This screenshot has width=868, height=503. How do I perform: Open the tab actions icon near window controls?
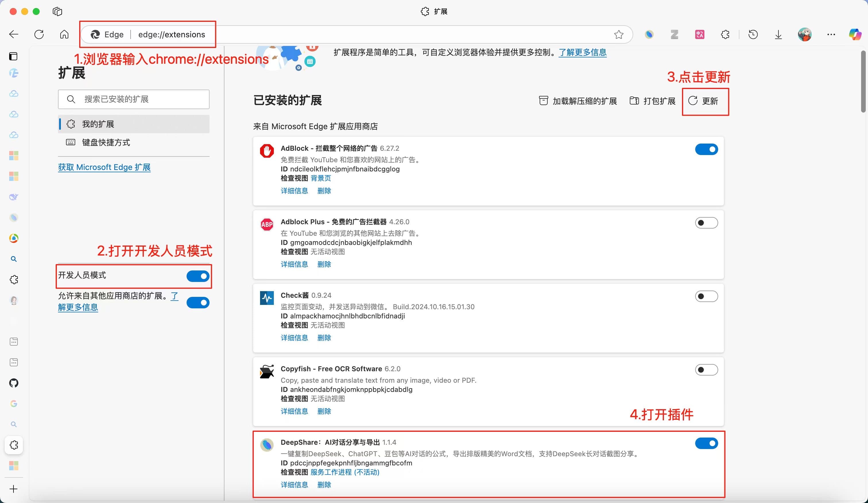pos(57,11)
